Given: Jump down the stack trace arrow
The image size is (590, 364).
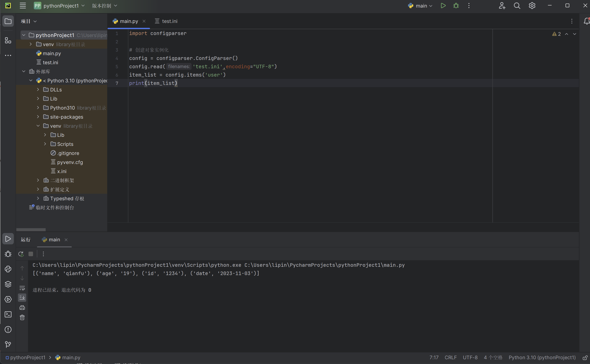Looking at the screenshot, I should [x=22, y=278].
